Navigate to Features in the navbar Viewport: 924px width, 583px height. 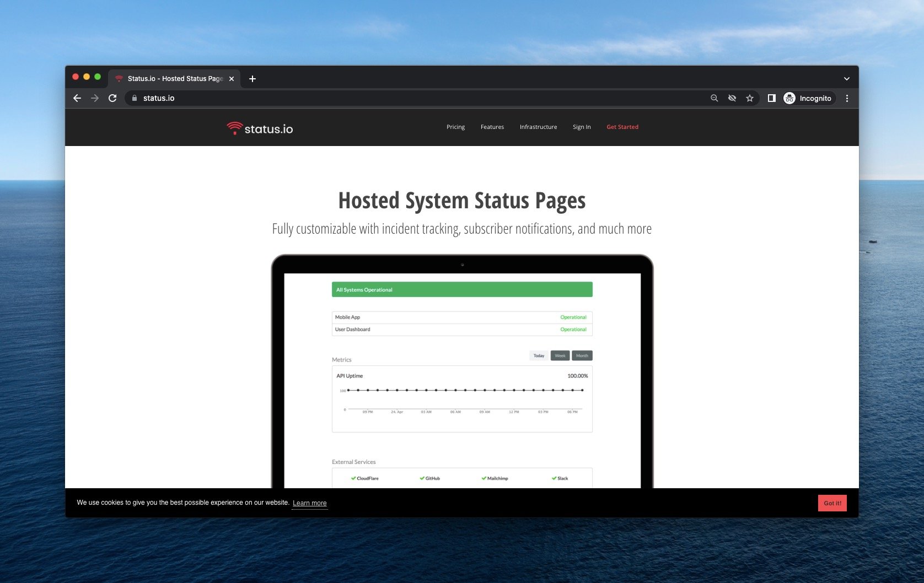492,127
